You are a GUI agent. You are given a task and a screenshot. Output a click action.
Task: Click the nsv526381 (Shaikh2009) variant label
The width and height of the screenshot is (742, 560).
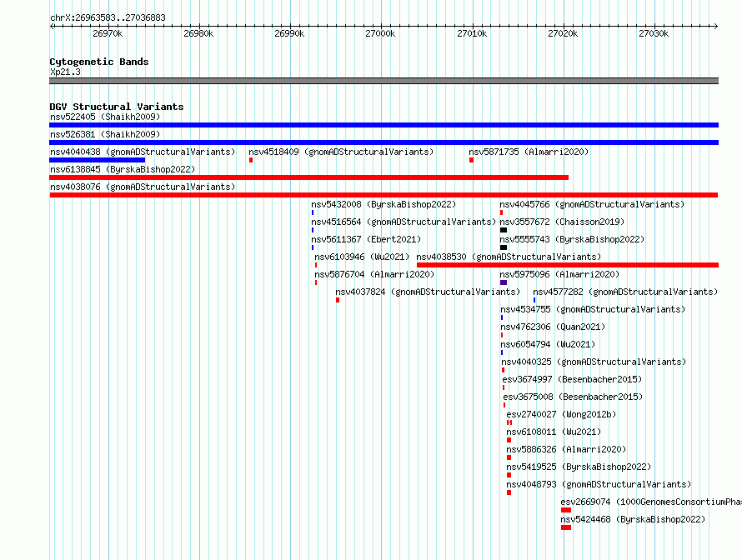tap(105, 134)
